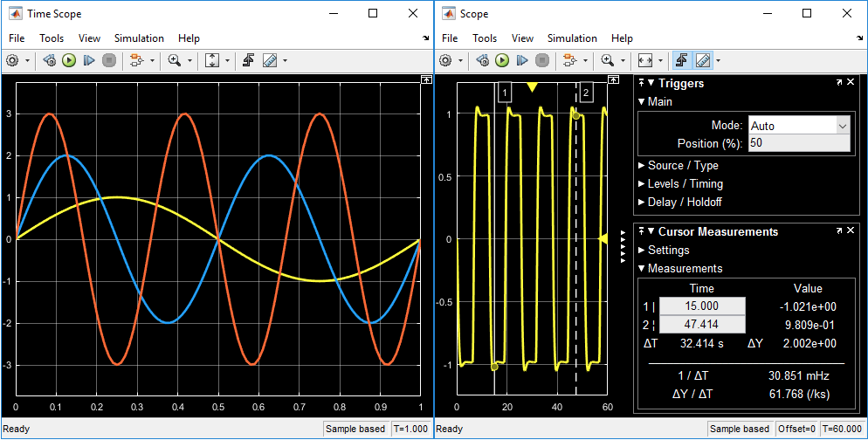Click Scale Y-axis limits icon in Time Scope

[x=211, y=60]
